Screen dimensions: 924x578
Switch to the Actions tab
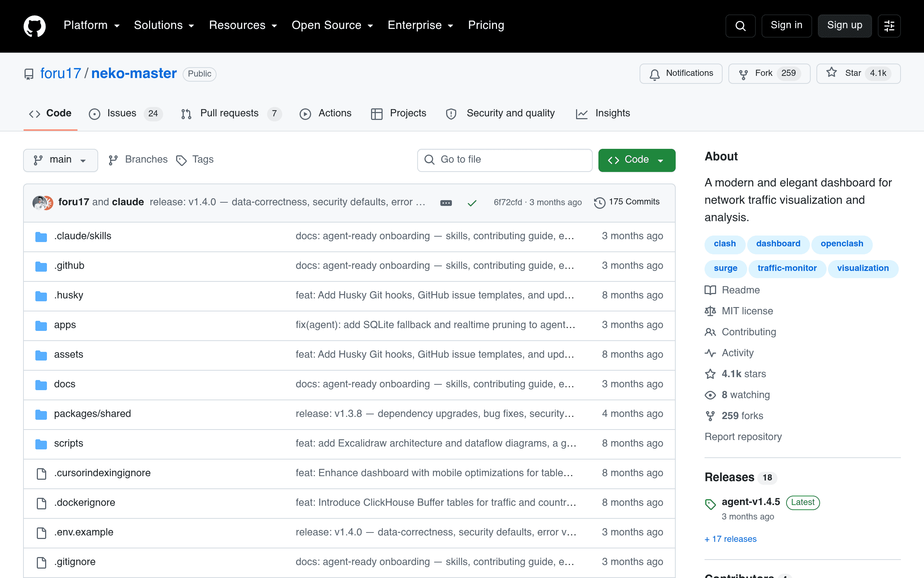point(325,113)
